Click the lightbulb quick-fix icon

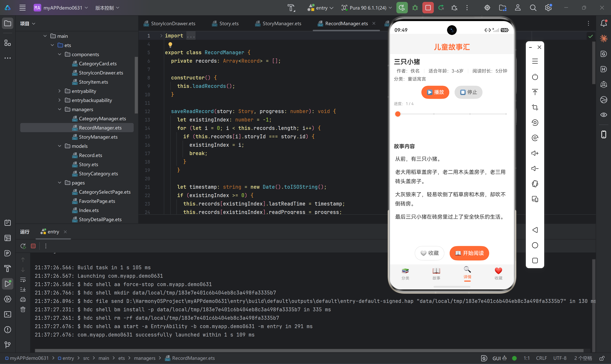(170, 45)
